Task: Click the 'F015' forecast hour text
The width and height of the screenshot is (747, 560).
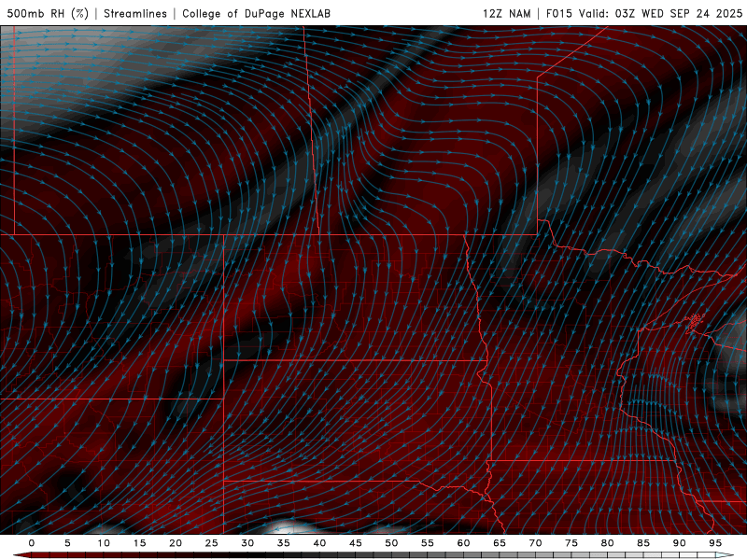Action: (x=558, y=14)
